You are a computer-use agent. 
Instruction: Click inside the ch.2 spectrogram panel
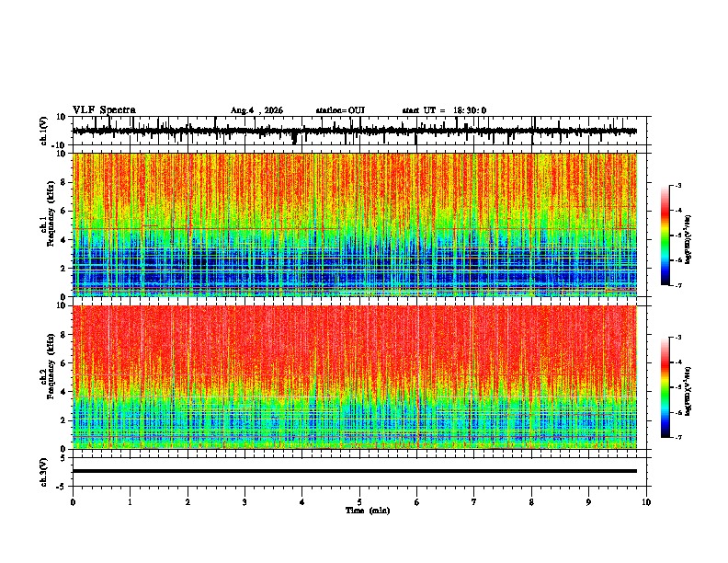pos(355,377)
